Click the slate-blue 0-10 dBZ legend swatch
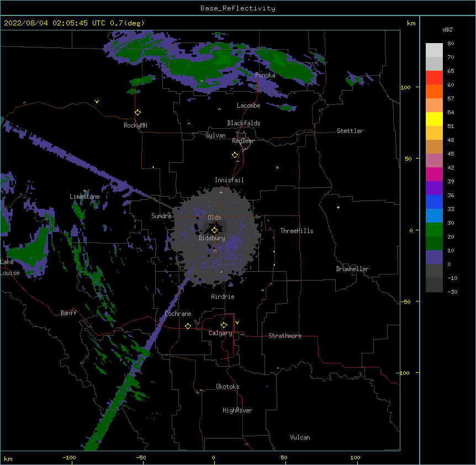This screenshot has width=476, height=465. 434,257
